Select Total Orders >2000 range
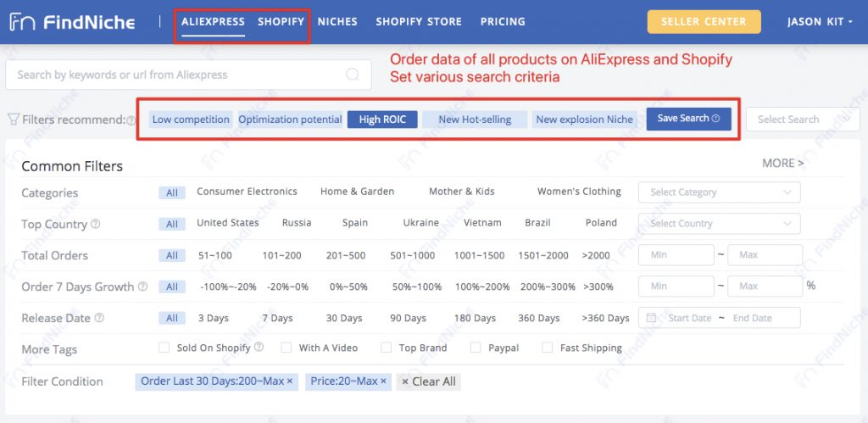This screenshot has width=868, height=423. (596, 255)
